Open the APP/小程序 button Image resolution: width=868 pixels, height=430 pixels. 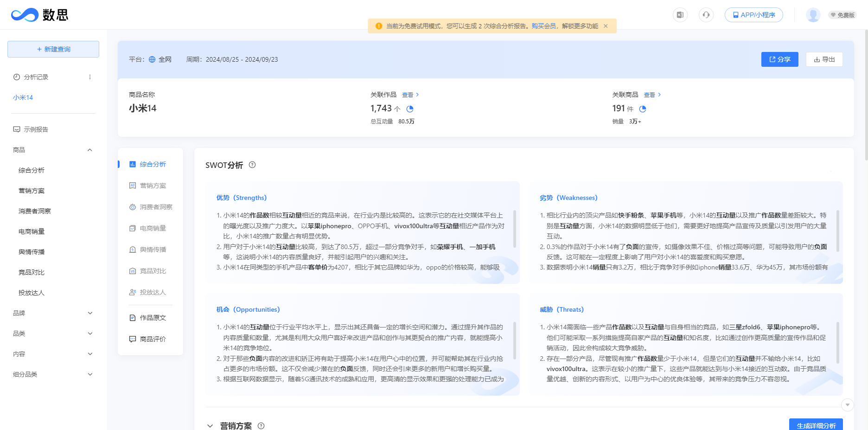coord(754,15)
